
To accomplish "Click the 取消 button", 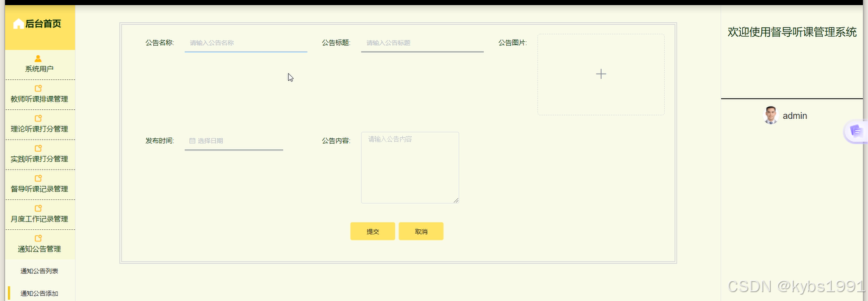I will click(x=421, y=232).
